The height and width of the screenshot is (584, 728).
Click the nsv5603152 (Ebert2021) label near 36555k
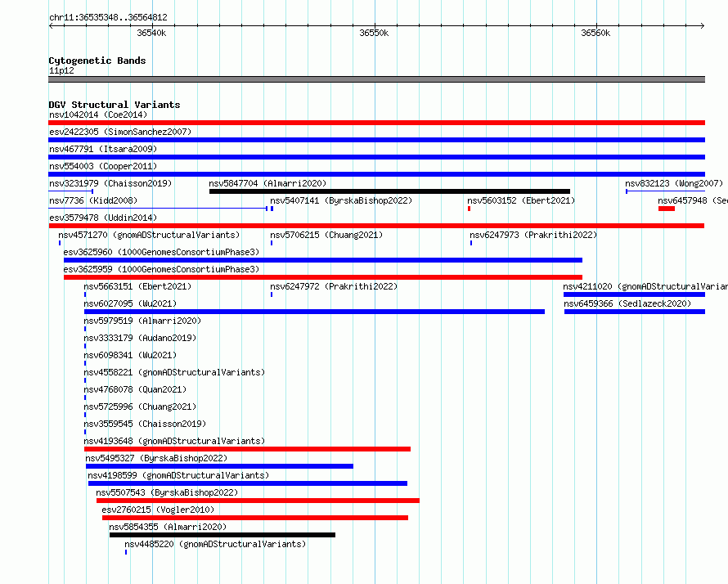pyautogui.click(x=521, y=200)
